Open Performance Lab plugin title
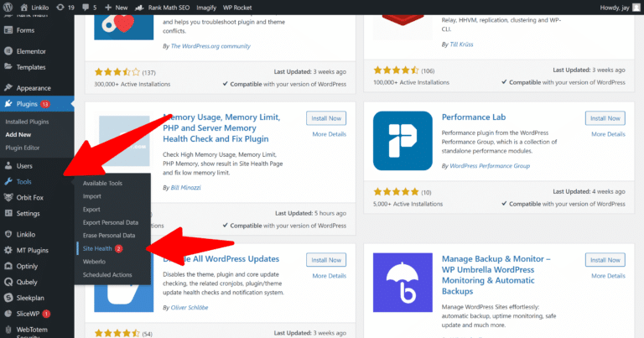 [x=474, y=117]
